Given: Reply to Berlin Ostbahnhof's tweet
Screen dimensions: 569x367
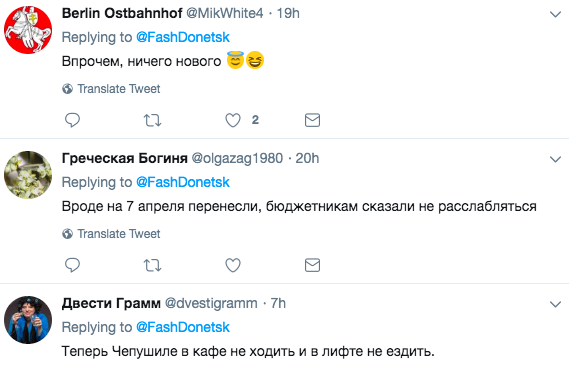Looking at the screenshot, I should [72, 120].
